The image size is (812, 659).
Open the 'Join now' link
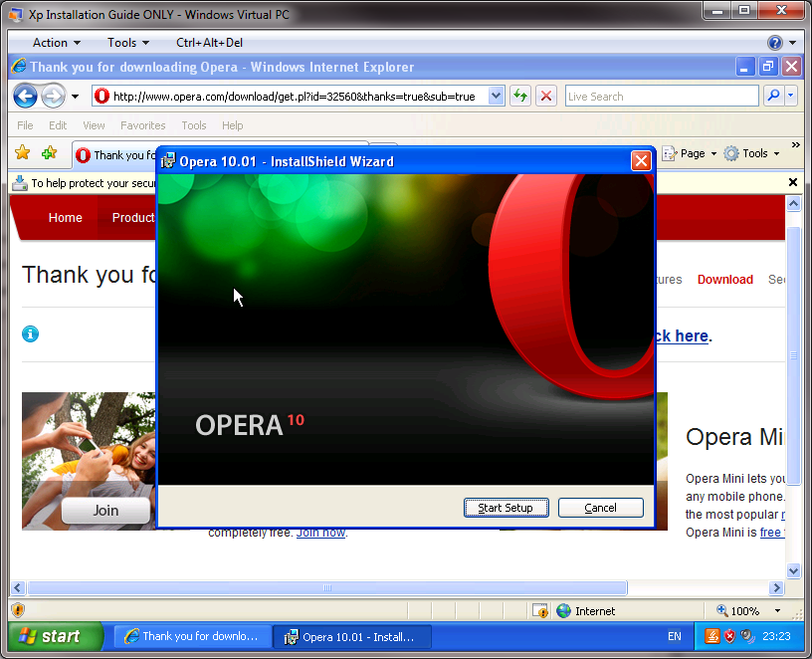tap(320, 534)
